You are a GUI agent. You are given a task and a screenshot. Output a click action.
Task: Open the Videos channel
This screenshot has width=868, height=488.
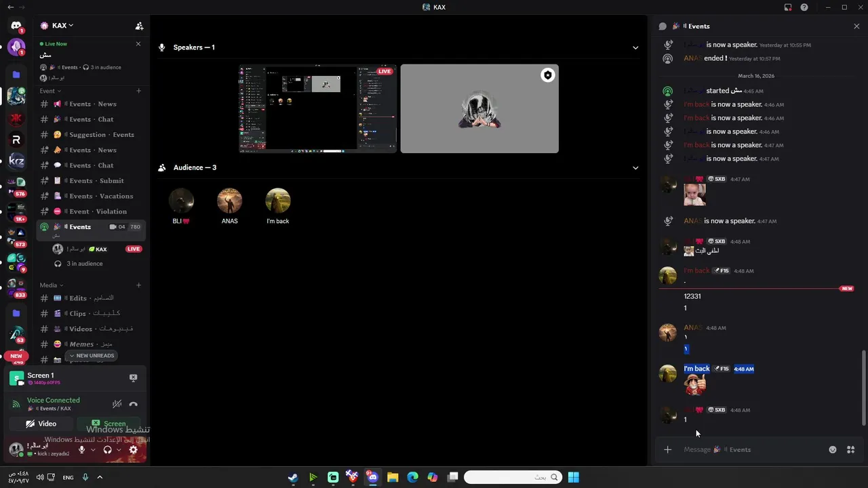click(x=91, y=329)
